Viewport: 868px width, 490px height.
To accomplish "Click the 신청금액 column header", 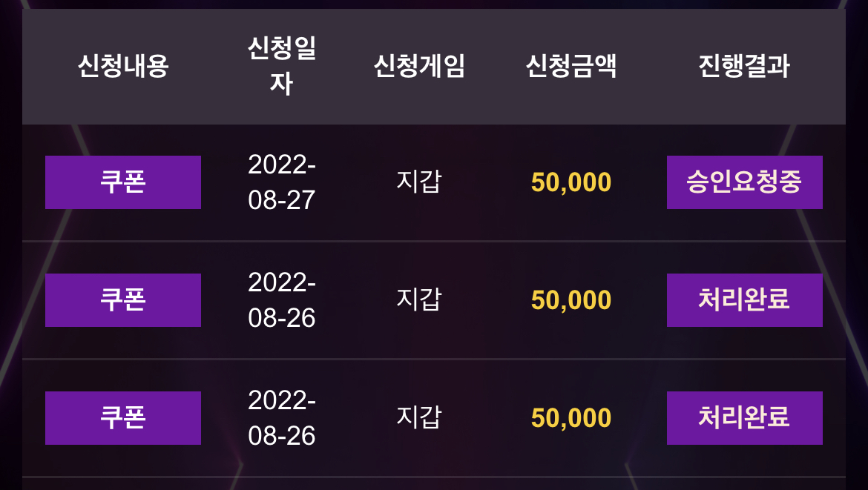I will coord(571,66).
